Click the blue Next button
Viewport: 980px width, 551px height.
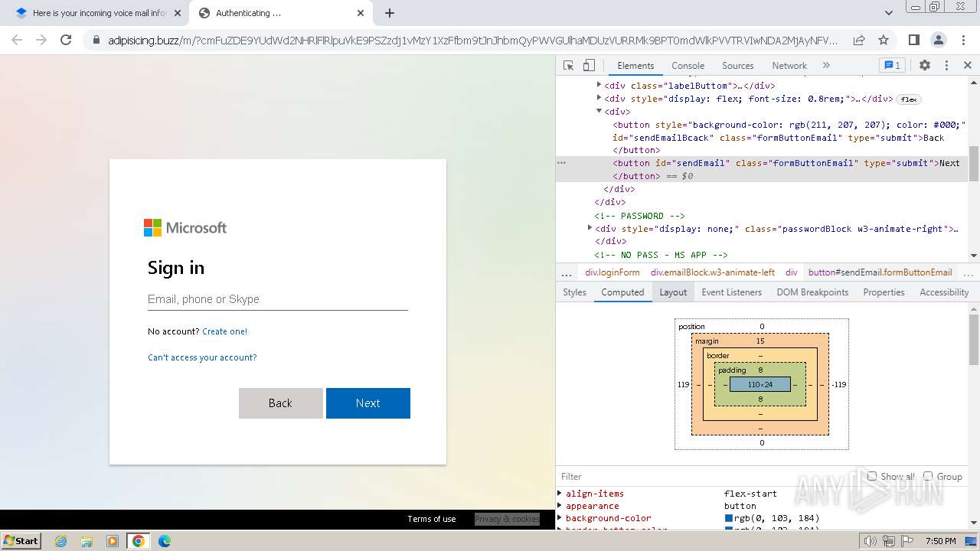pos(368,403)
